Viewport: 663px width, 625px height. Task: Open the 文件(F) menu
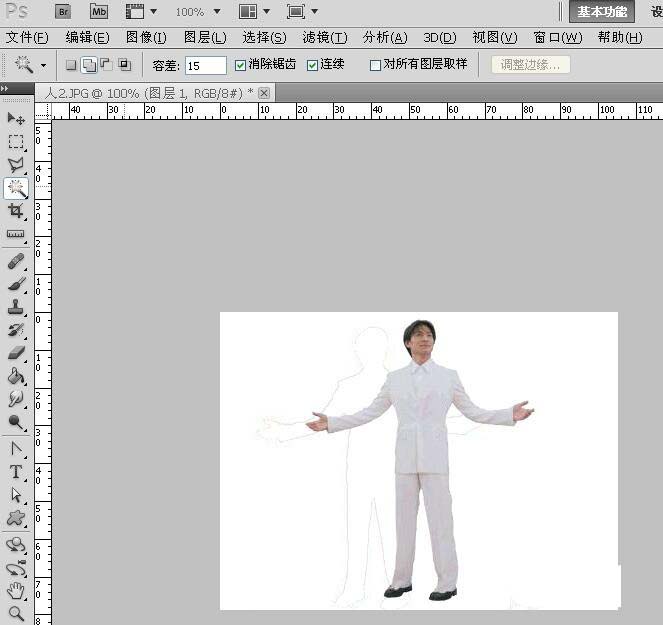click(27, 38)
